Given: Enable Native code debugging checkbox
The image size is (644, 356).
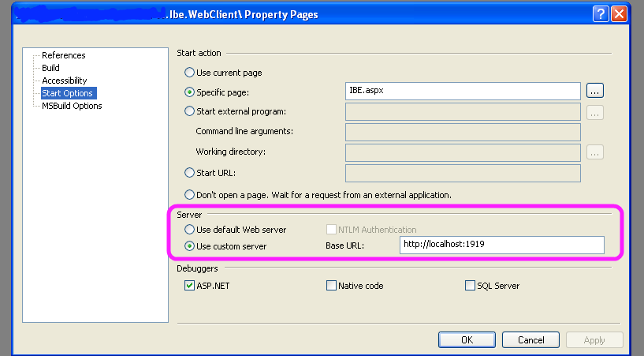Looking at the screenshot, I should pyautogui.click(x=331, y=286).
